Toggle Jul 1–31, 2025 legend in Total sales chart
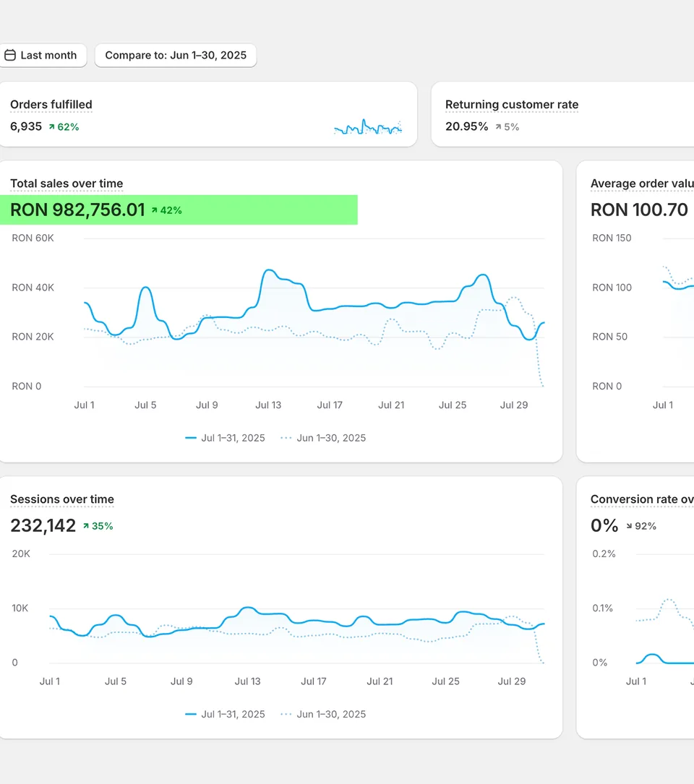 225,438
